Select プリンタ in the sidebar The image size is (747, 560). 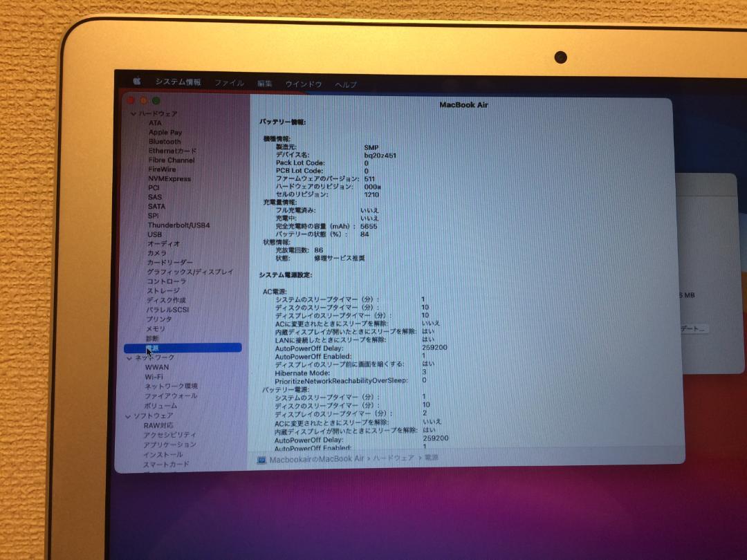tap(159, 319)
